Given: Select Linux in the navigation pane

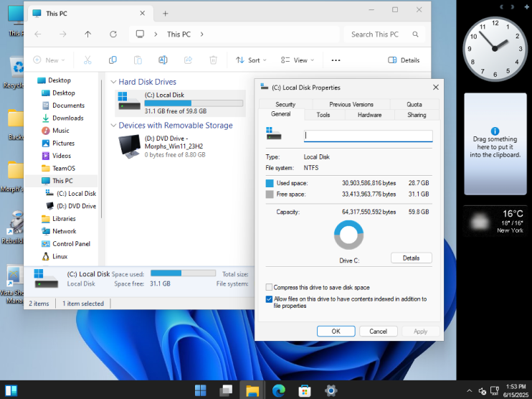Looking at the screenshot, I should (60, 256).
